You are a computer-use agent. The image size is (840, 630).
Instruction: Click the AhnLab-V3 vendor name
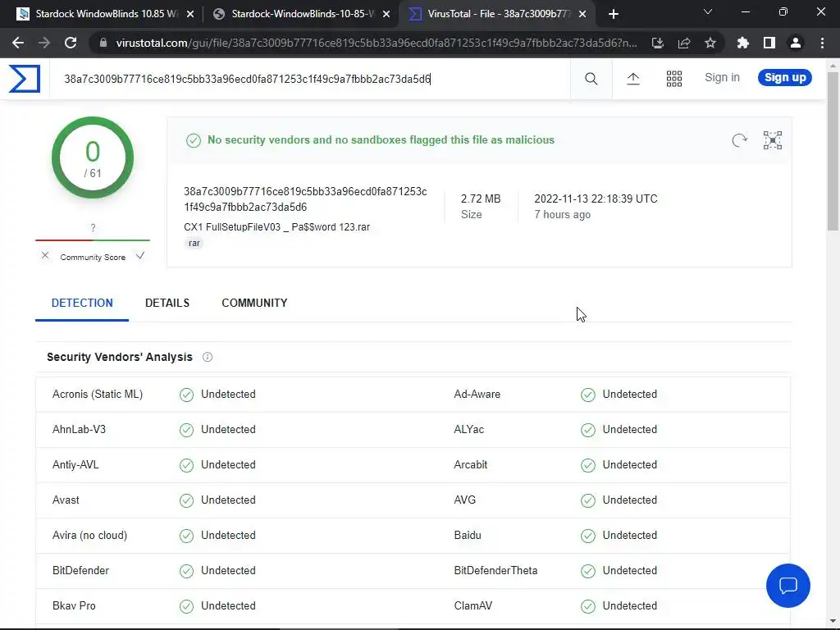80,430
